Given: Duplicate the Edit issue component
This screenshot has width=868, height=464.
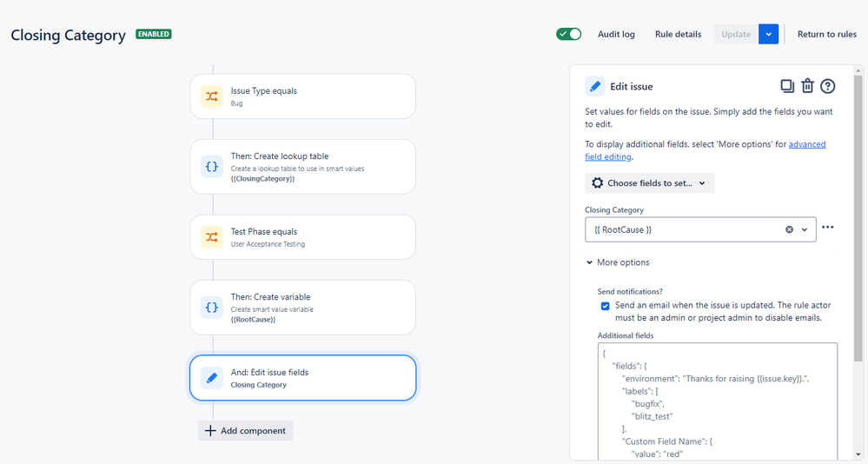Looking at the screenshot, I should [786, 86].
